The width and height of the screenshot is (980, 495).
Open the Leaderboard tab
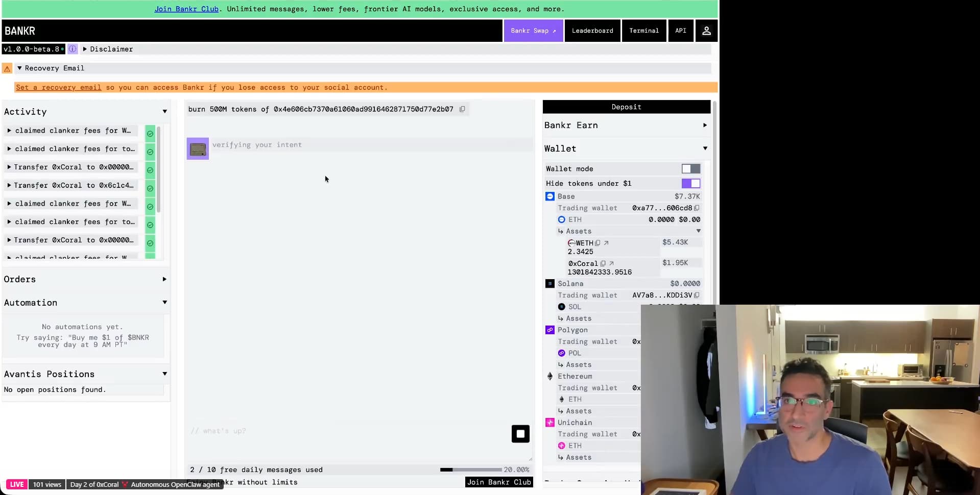(x=592, y=31)
